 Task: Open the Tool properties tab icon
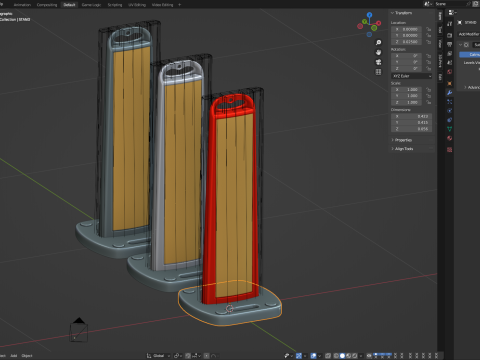(449, 23)
